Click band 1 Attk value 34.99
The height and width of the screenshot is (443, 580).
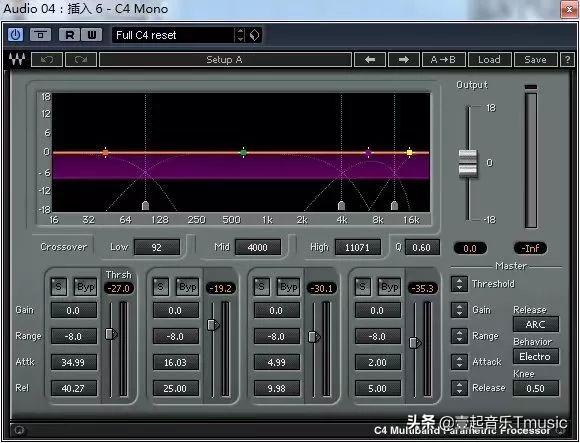tap(74, 362)
